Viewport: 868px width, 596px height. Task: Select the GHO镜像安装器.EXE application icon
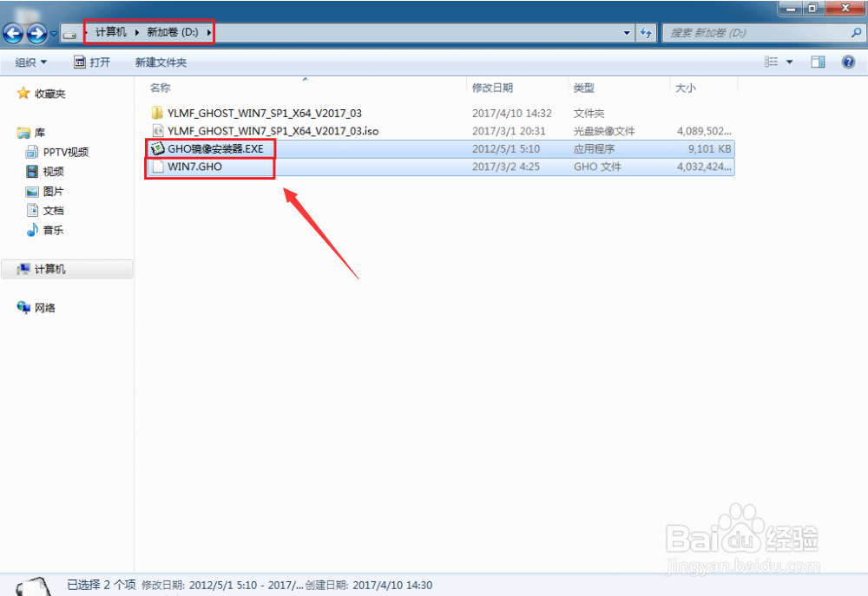point(158,148)
